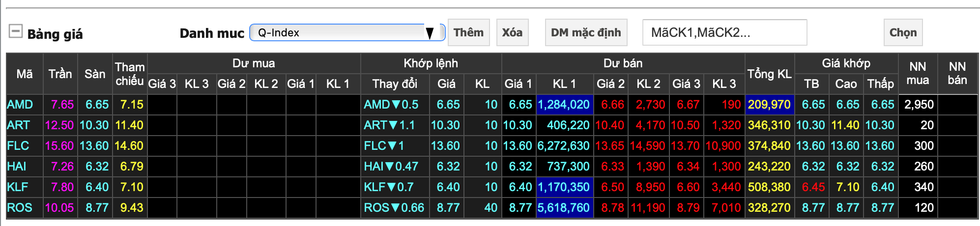
Task: Click KLF total volume 508,380
Action: [769, 187]
